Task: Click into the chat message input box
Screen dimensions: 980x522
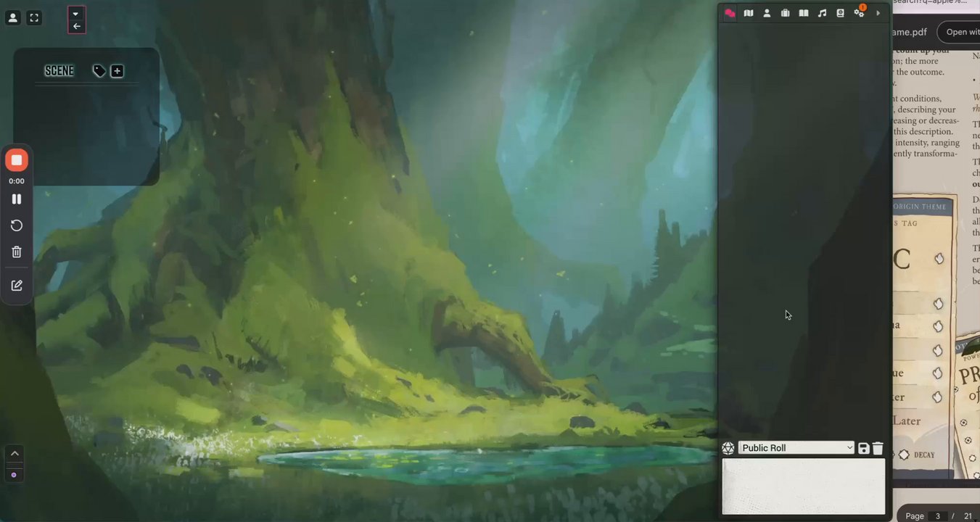Action: [x=804, y=486]
